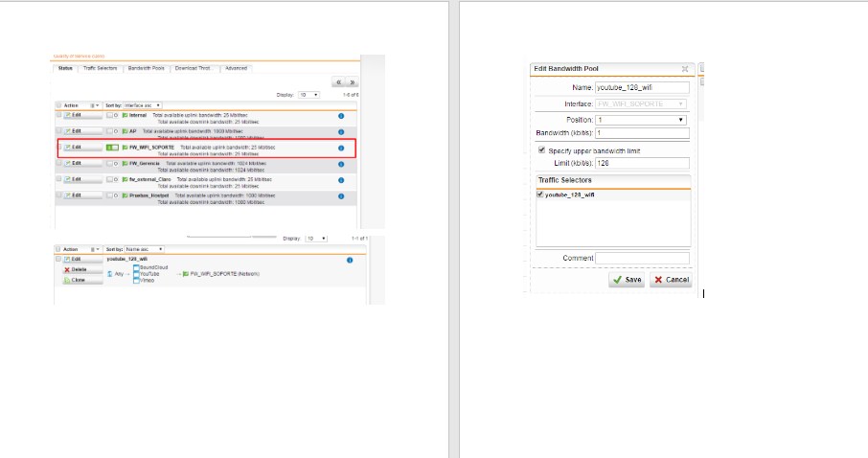Screen dimensions: 868x458
Task: Click the Any source icon in selector
Action: [109, 274]
